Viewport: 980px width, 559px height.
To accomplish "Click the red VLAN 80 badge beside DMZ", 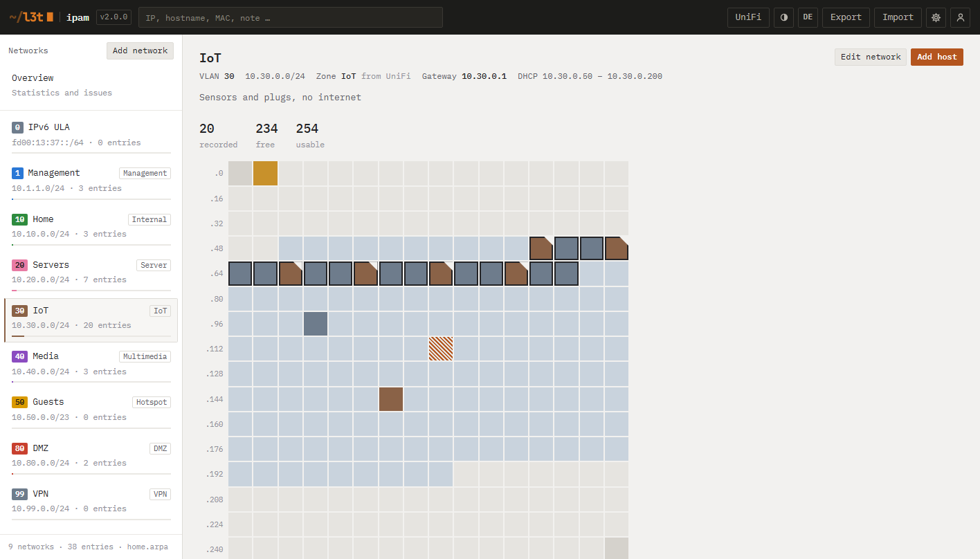I will (19, 448).
